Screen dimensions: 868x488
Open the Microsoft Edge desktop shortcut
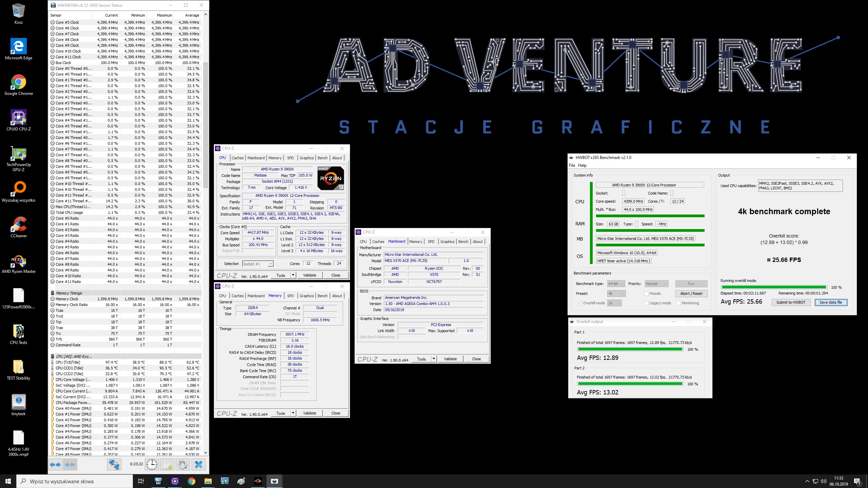[19, 49]
